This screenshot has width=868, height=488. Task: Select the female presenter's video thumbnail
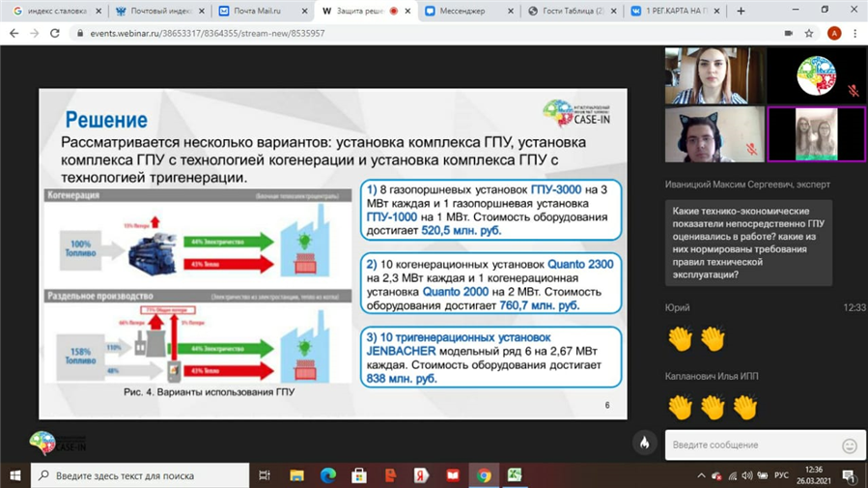click(714, 76)
